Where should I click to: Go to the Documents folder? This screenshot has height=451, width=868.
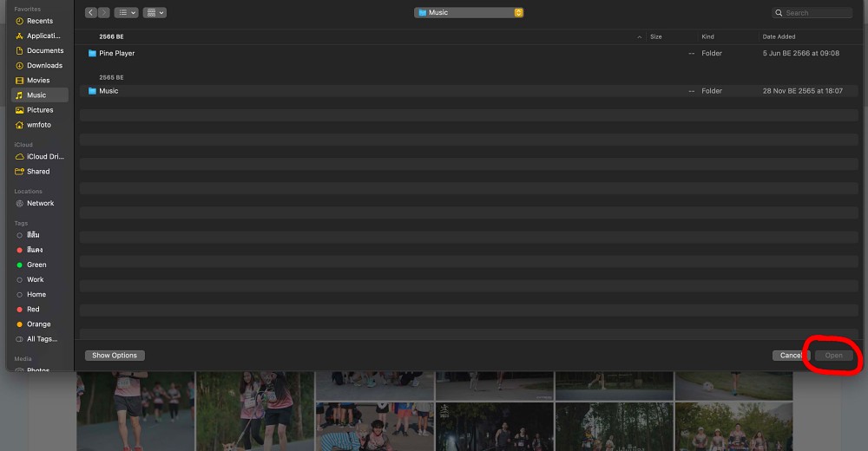tap(44, 50)
